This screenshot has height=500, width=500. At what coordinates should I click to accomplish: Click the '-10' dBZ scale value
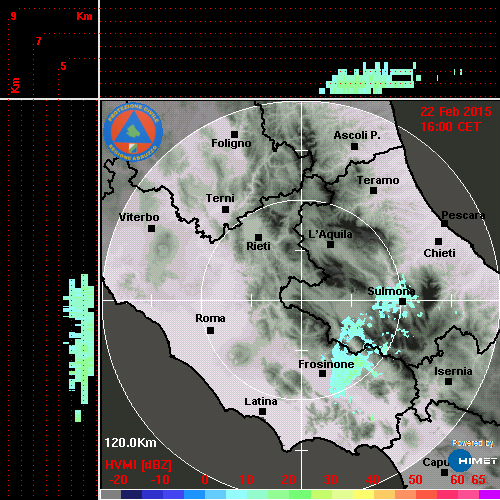click(160, 480)
